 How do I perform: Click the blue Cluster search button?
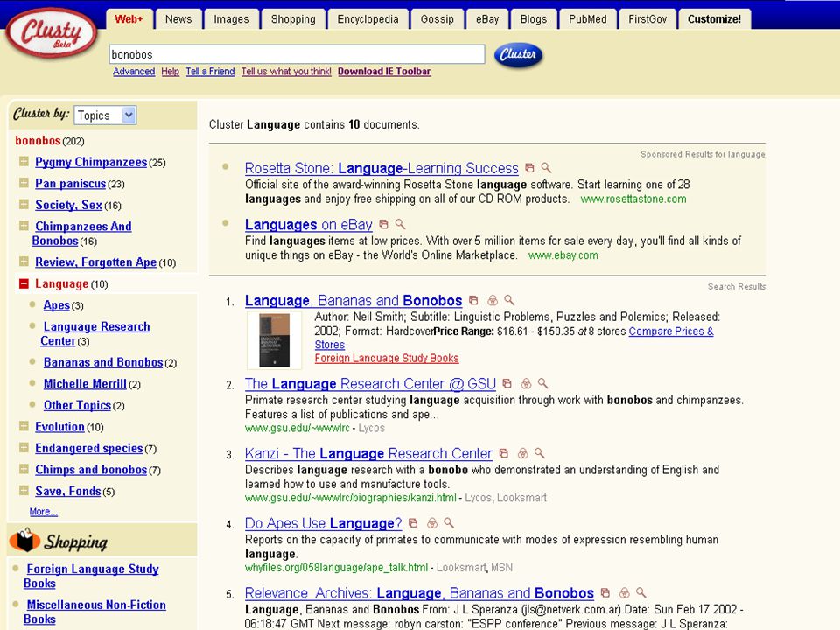point(518,54)
